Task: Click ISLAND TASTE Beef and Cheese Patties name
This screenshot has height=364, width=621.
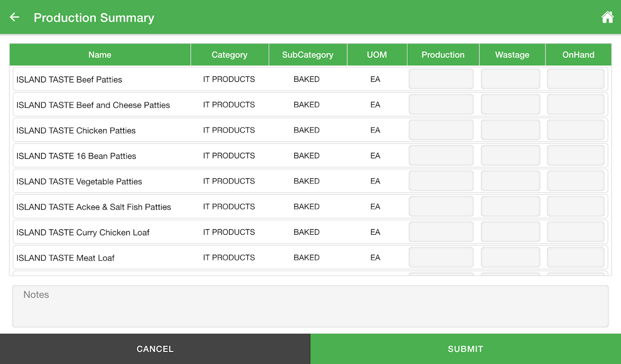Action: [x=93, y=105]
